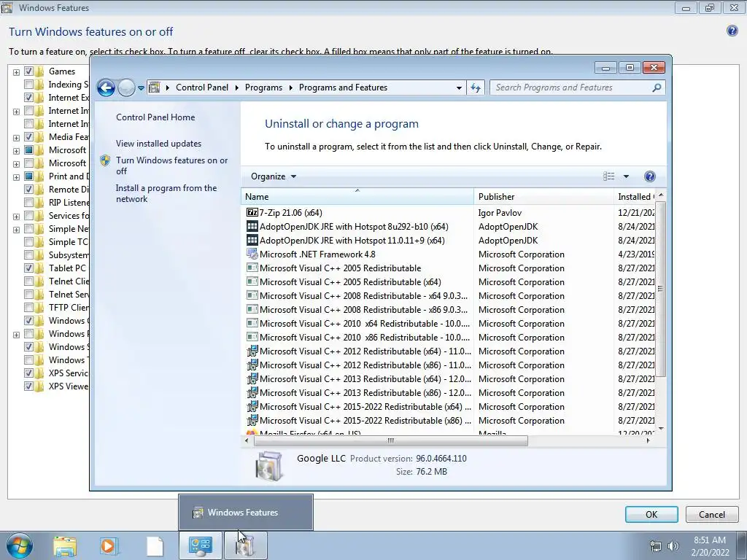Viewport: 747px width, 560px height.
Task: Sort the list by Name column
Action: pyautogui.click(x=357, y=196)
